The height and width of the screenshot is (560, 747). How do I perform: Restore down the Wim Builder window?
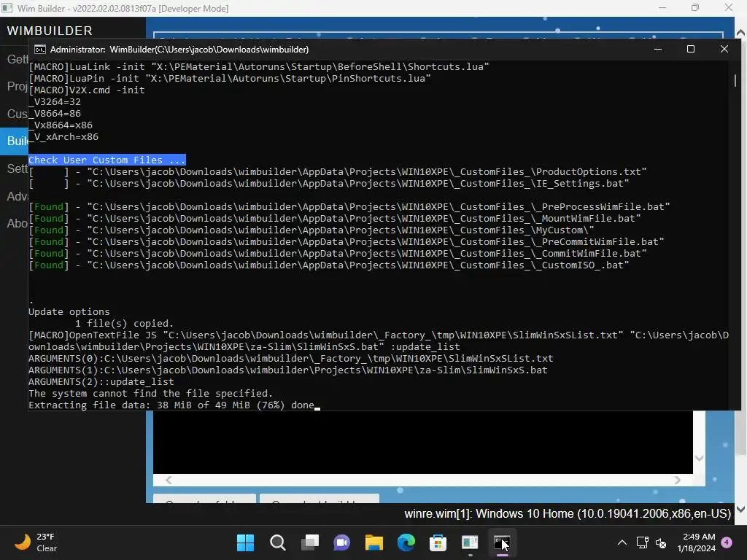695,8
